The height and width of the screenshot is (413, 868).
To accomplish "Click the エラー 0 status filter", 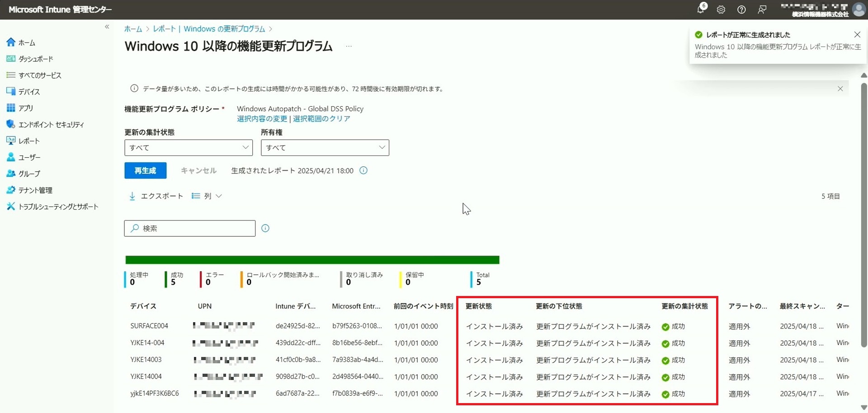I will [212, 279].
